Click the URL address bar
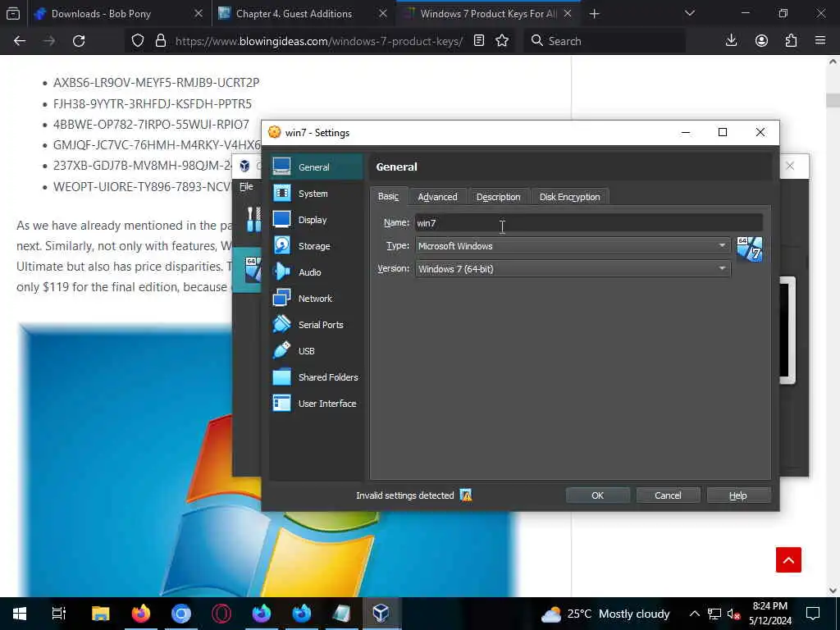 click(319, 41)
